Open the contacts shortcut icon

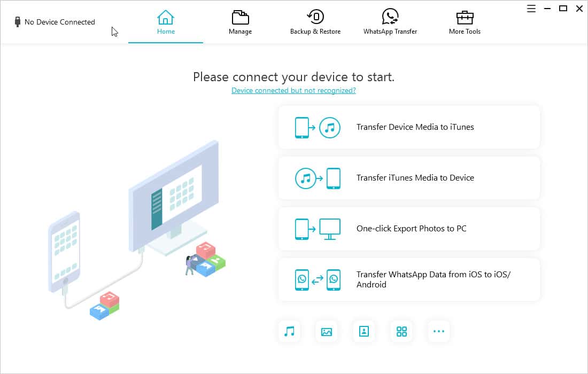(x=364, y=331)
